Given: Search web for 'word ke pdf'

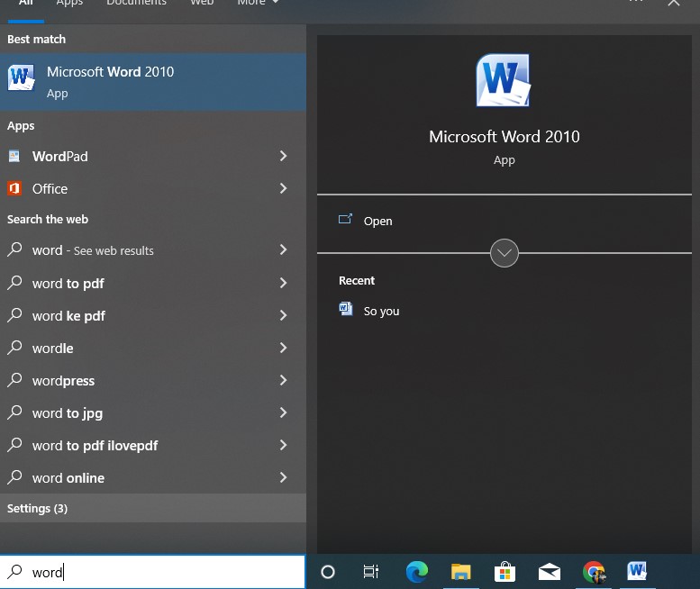Looking at the screenshot, I should pos(152,315).
